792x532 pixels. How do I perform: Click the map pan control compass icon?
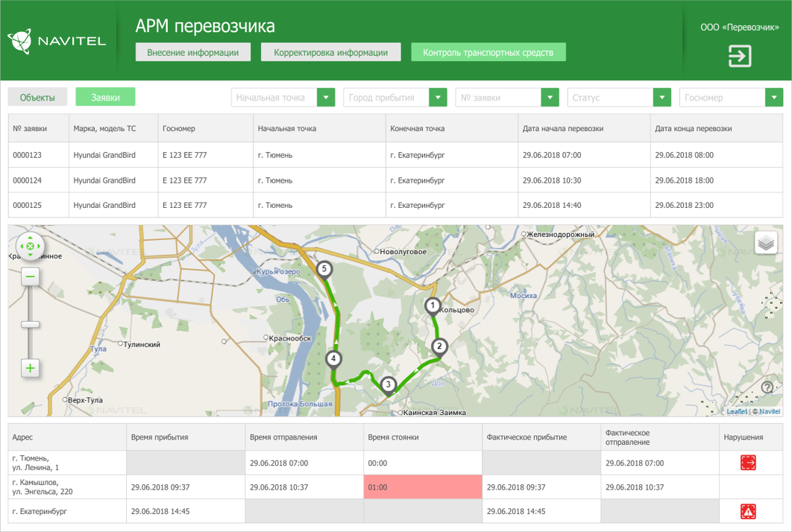click(30, 245)
